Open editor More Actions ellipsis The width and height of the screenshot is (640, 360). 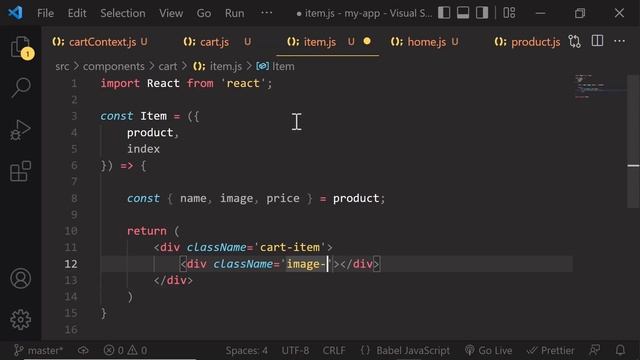pos(619,41)
